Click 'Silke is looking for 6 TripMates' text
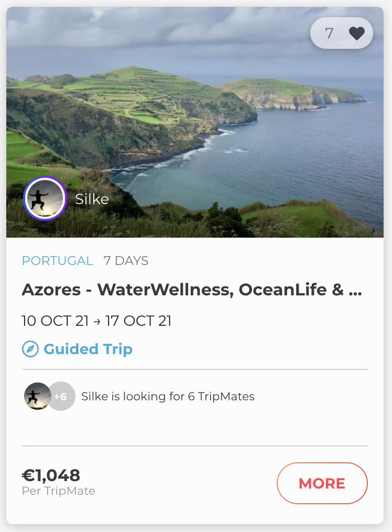Image resolution: width=392 pixels, height=532 pixels. pyautogui.click(x=168, y=396)
